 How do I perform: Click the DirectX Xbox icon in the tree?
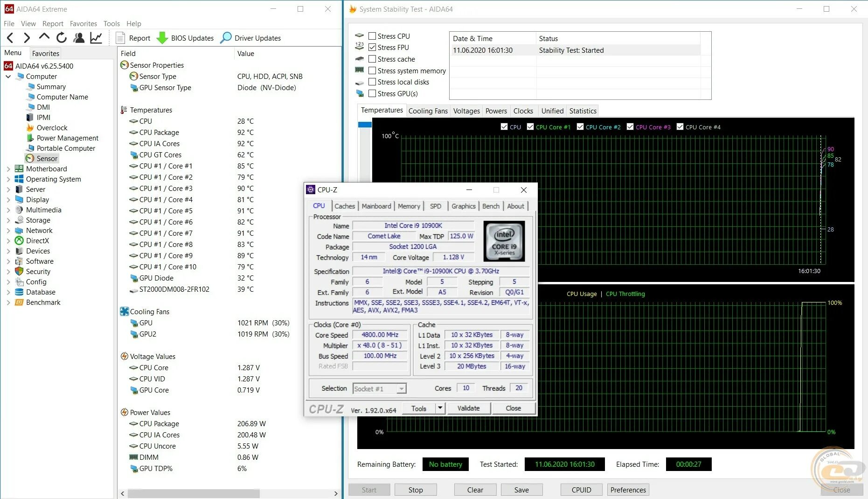click(x=19, y=241)
